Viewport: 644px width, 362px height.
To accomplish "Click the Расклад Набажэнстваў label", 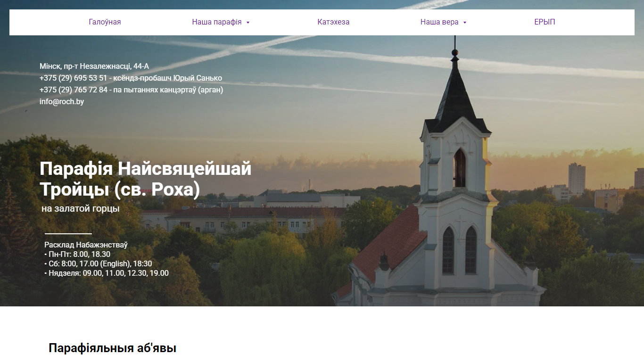I will pyautogui.click(x=86, y=245).
